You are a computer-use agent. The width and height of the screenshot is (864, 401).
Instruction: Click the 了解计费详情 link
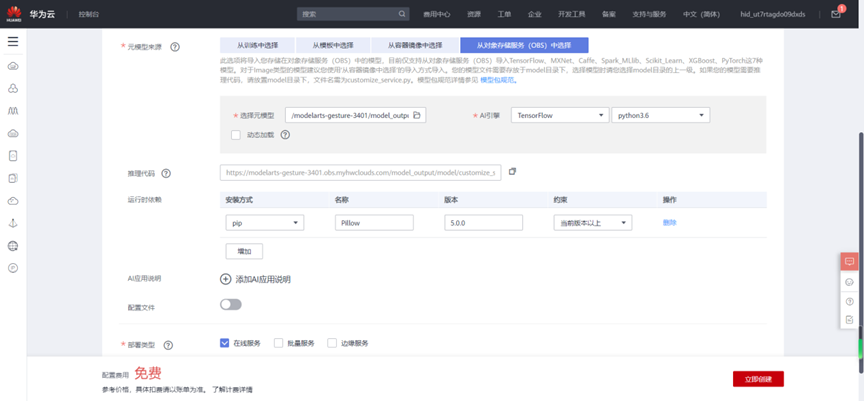(233, 389)
